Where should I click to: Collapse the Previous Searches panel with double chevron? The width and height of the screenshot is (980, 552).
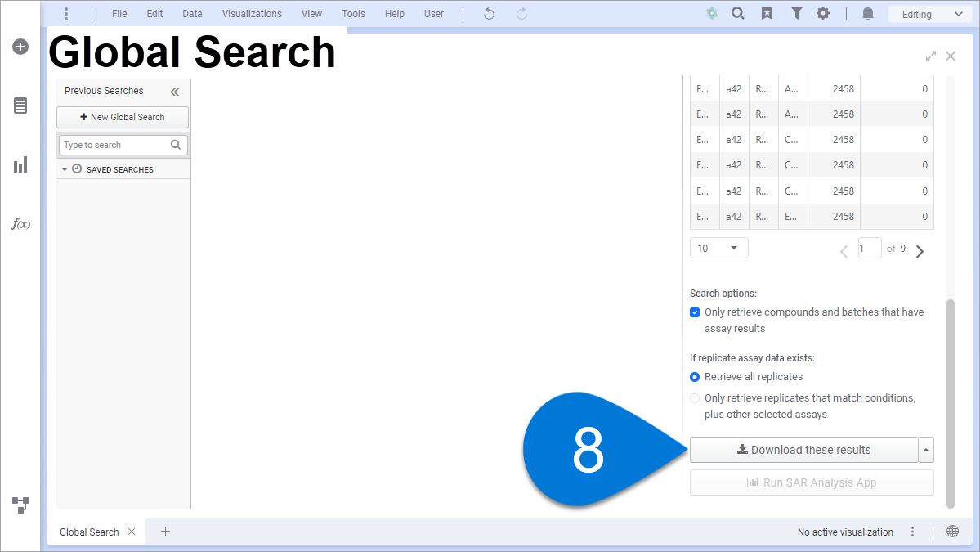click(175, 92)
